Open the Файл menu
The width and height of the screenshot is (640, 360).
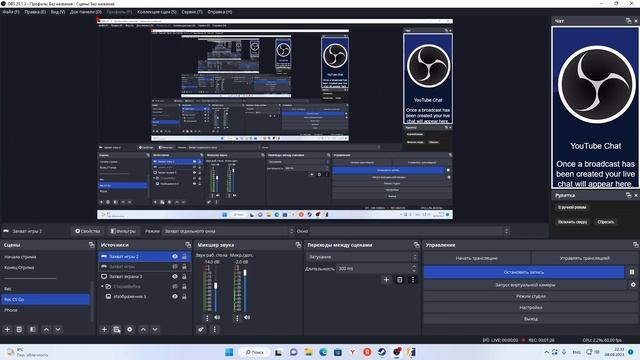[11, 12]
